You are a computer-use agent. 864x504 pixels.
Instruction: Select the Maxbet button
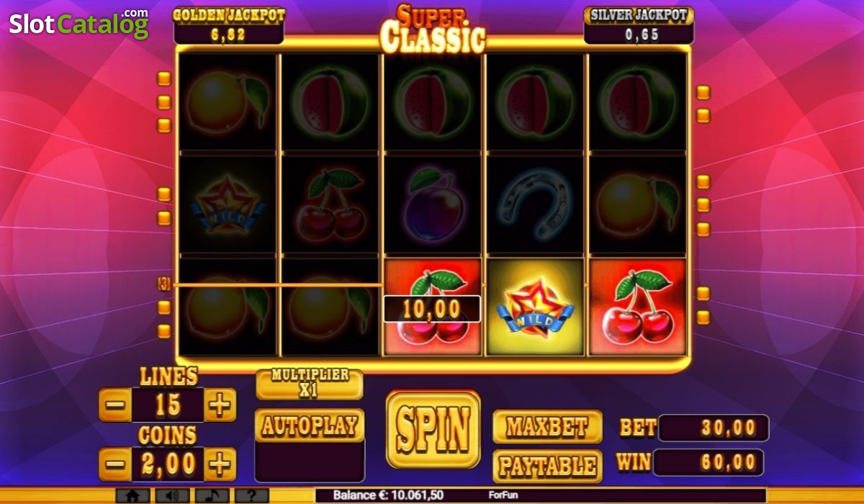point(547,426)
